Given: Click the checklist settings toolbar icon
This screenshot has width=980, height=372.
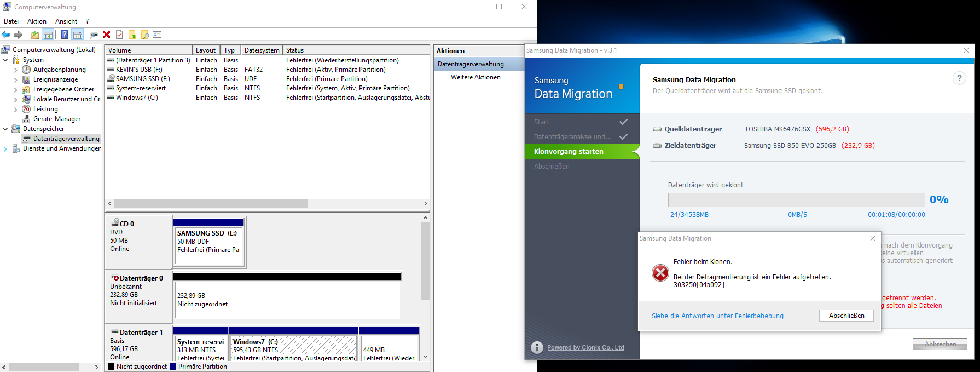Looking at the screenshot, I should click(158, 35).
